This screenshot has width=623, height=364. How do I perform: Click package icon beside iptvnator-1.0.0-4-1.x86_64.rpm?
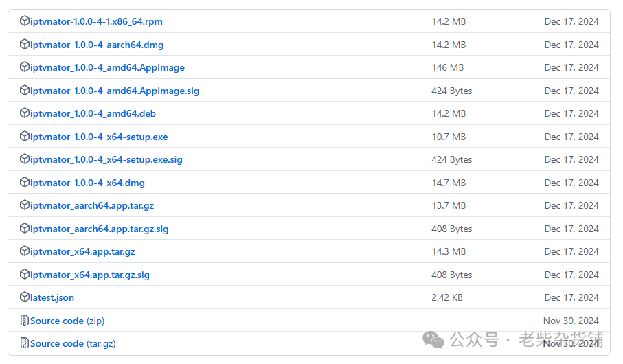pos(25,21)
